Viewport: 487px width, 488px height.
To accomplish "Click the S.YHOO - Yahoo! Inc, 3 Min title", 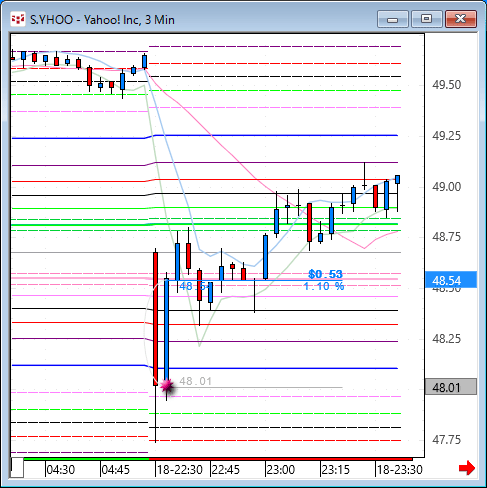I will coord(102,20).
